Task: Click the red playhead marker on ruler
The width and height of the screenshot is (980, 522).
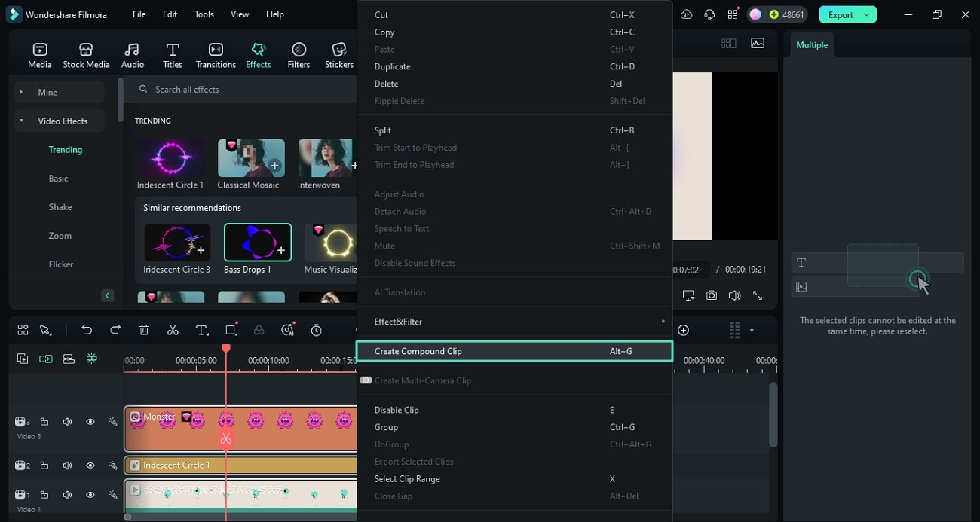Action: 225,349
